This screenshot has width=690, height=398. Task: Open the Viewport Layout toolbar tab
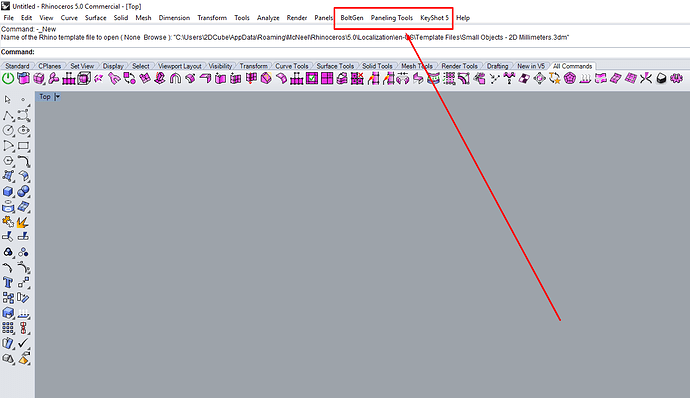coord(180,66)
